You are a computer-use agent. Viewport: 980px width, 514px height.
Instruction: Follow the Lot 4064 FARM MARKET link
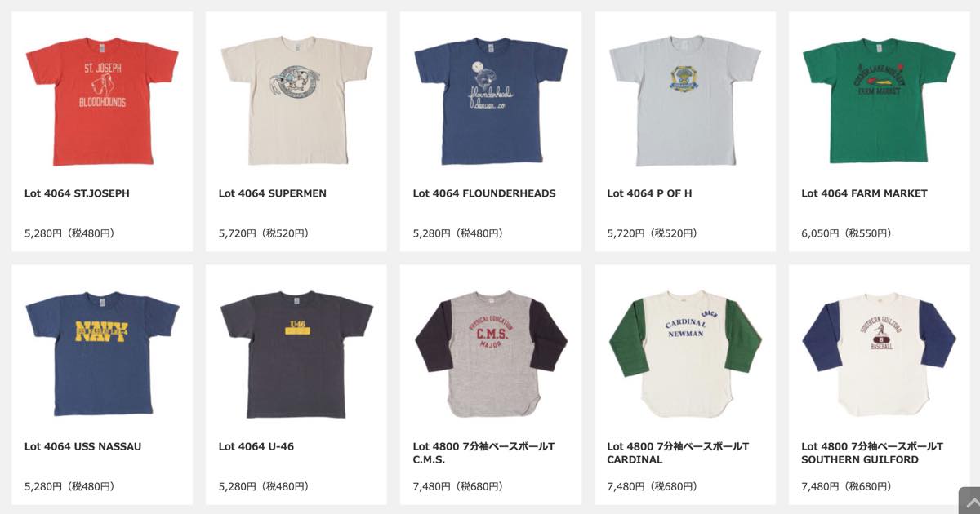click(x=864, y=193)
